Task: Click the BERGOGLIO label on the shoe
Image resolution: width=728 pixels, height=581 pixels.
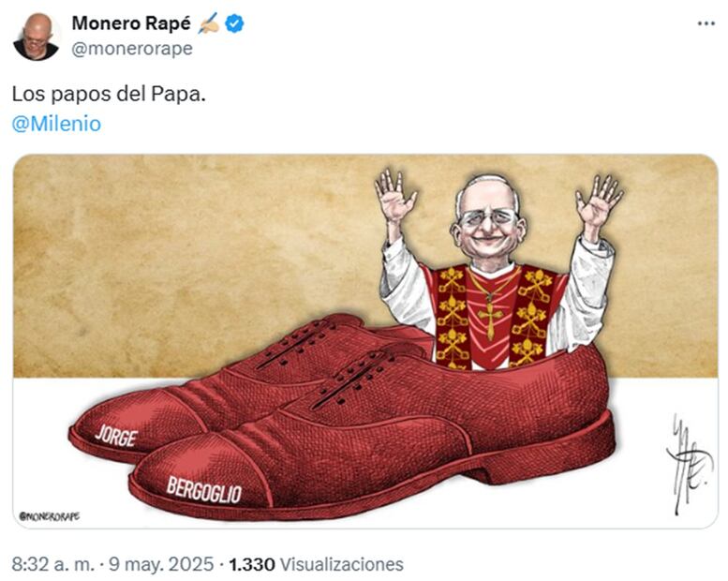Action: [204, 490]
